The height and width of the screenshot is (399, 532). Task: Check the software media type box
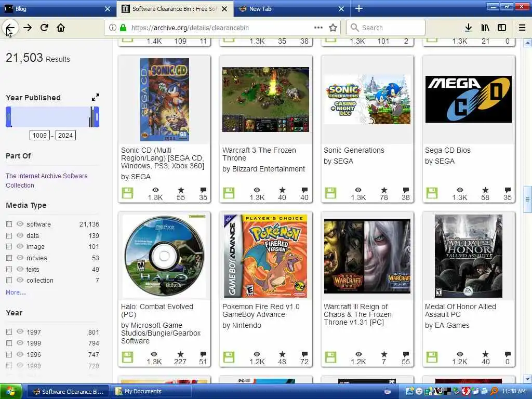coord(9,224)
